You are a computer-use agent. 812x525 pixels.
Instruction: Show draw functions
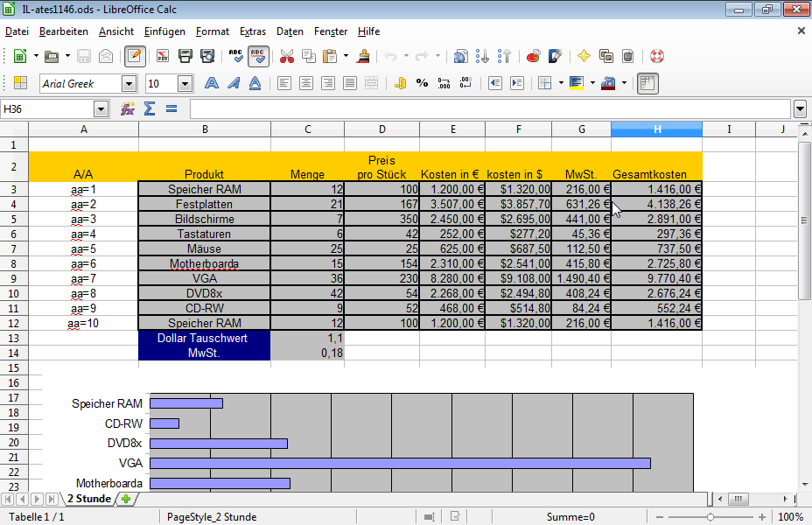point(555,56)
